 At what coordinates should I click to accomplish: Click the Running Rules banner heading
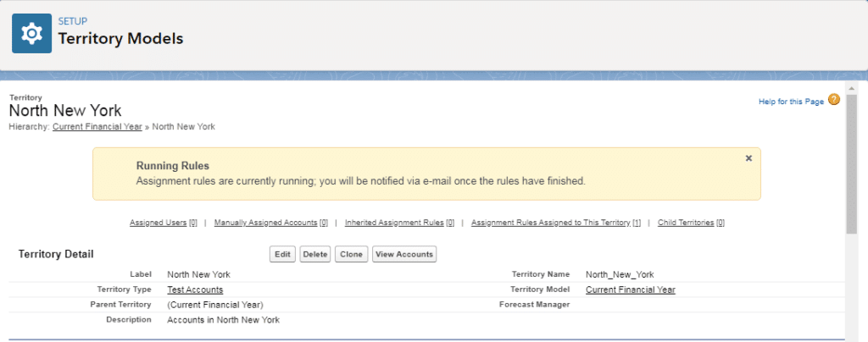coord(172,166)
